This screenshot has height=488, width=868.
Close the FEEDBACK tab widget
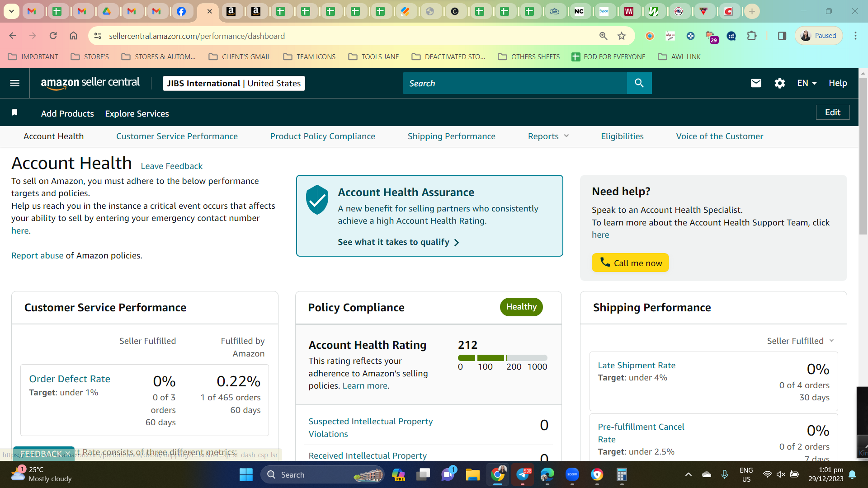coord(68,453)
